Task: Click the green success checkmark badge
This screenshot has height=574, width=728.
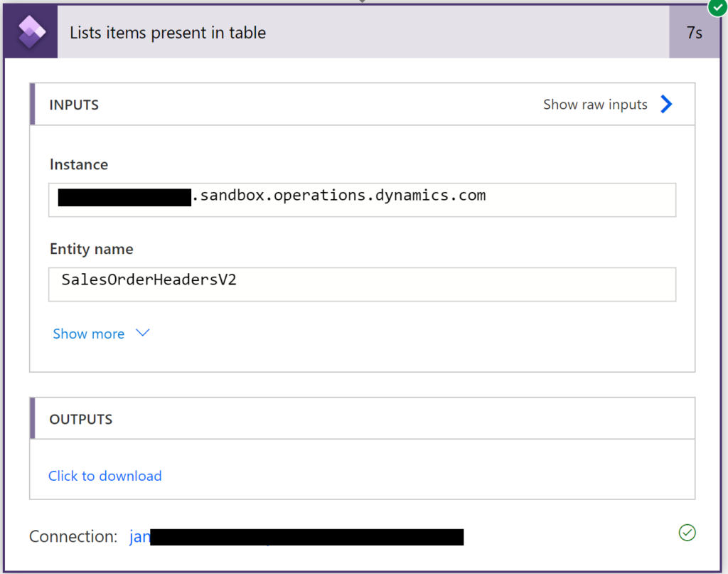Action: point(717,6)
